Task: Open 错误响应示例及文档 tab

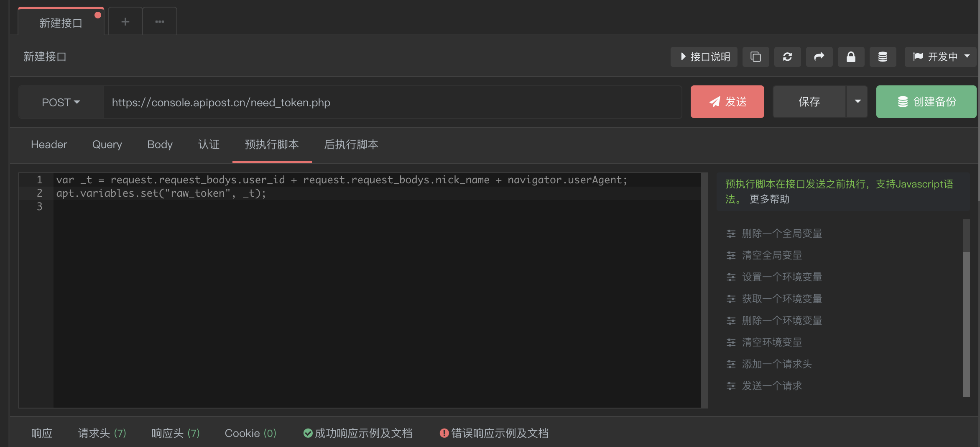Action: (494, 433)
